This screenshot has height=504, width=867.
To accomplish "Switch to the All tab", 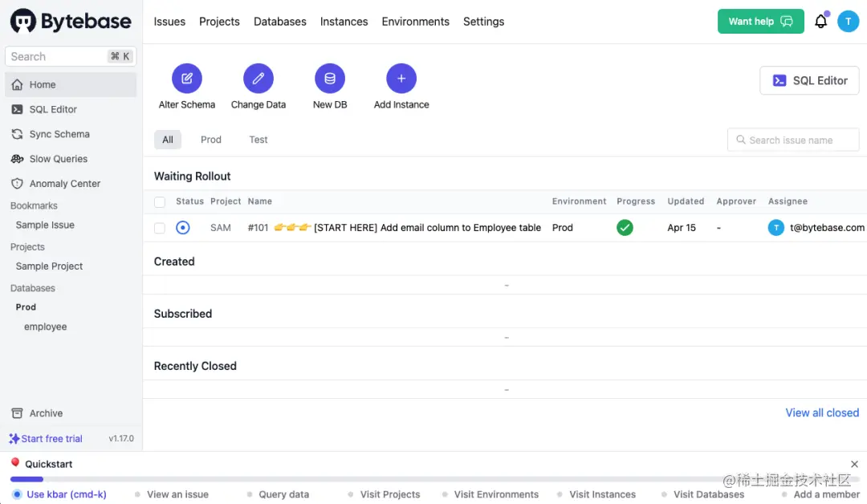I will point(168,140).
